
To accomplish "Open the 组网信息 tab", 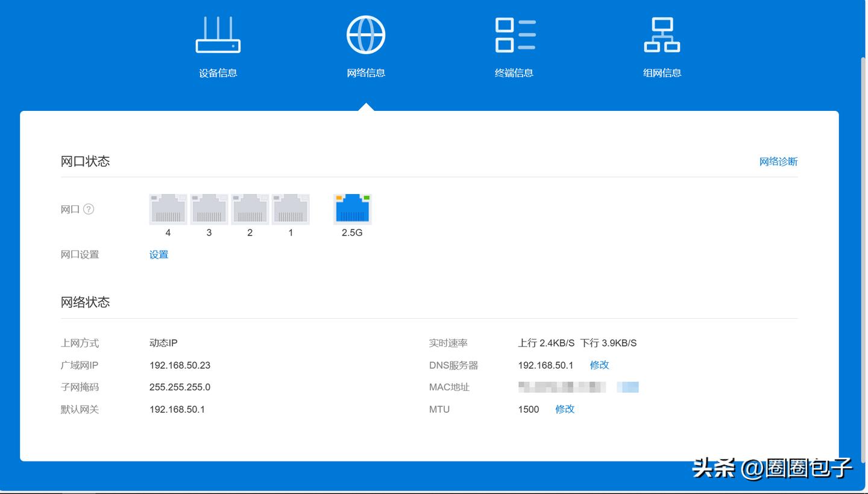I will (661, 72).
